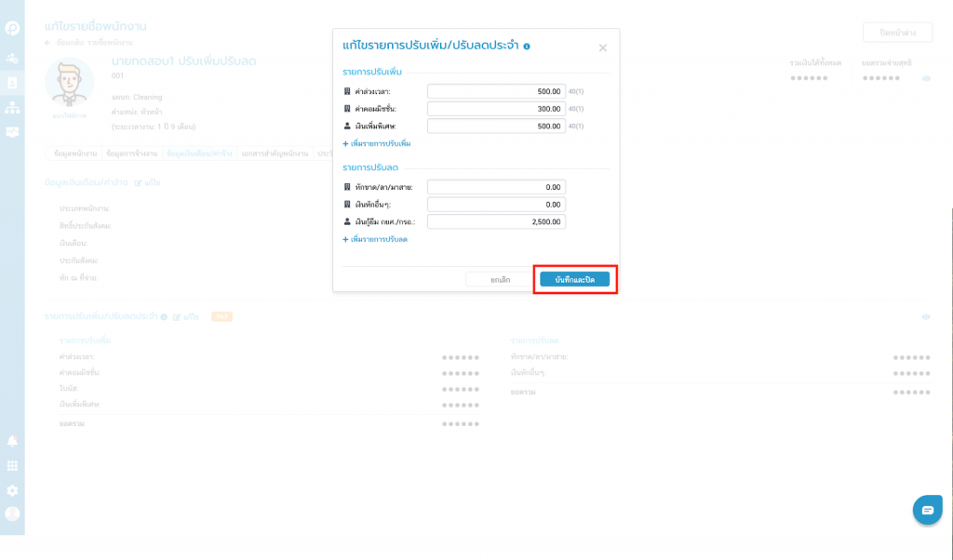Click the info icon beside dialog title
953x560 pixels.
(527, 46)
